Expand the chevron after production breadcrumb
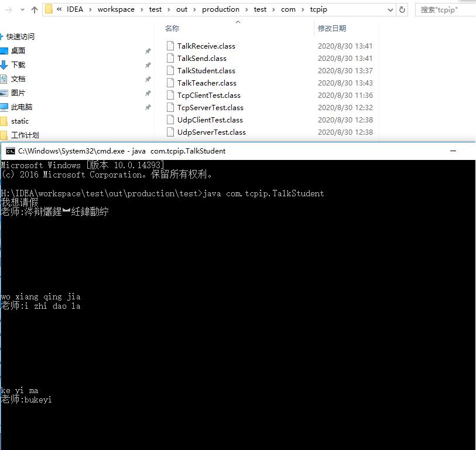 [246, 10]
